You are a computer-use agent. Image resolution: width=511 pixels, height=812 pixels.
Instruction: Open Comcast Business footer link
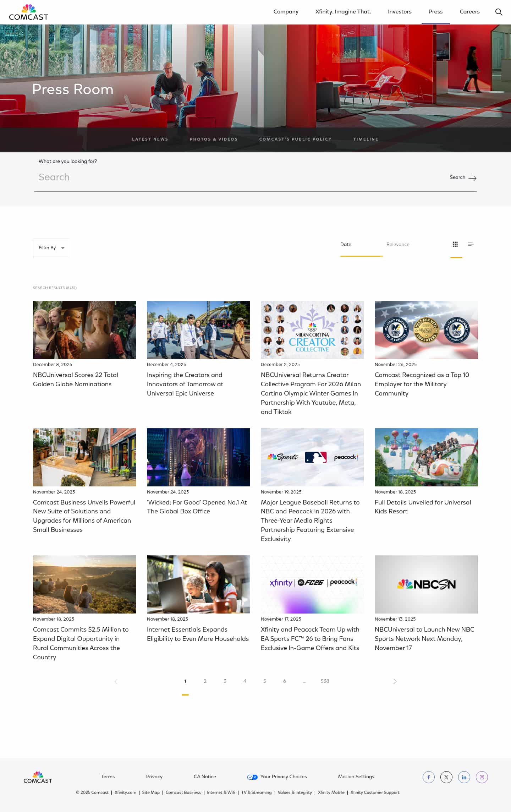pos(183,792)
